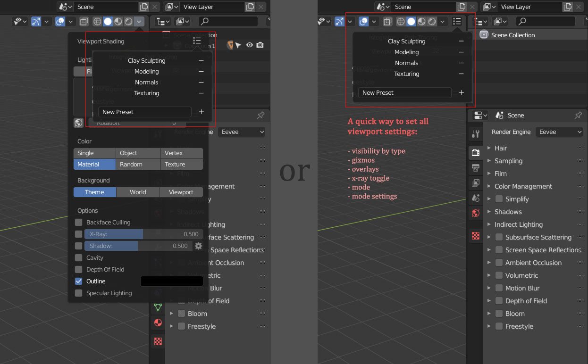Choose Normals preset in right popover

click(407, 63)
